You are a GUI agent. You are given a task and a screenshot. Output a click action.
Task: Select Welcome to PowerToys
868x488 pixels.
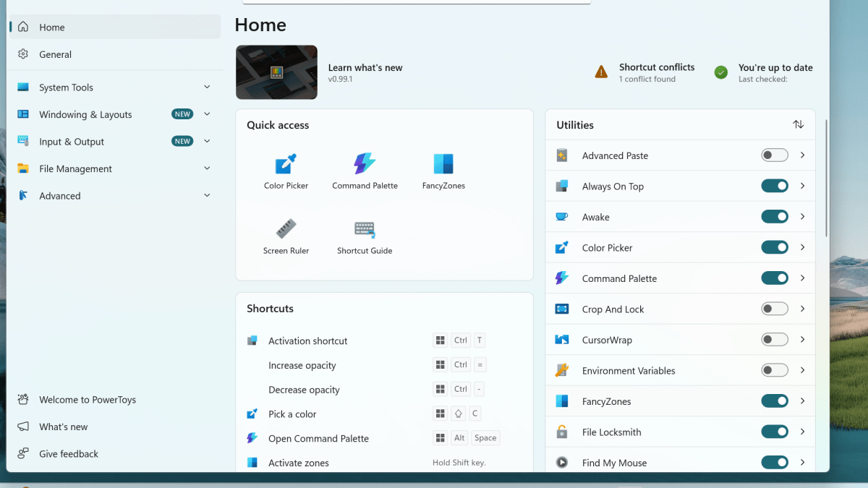[116, 400]
